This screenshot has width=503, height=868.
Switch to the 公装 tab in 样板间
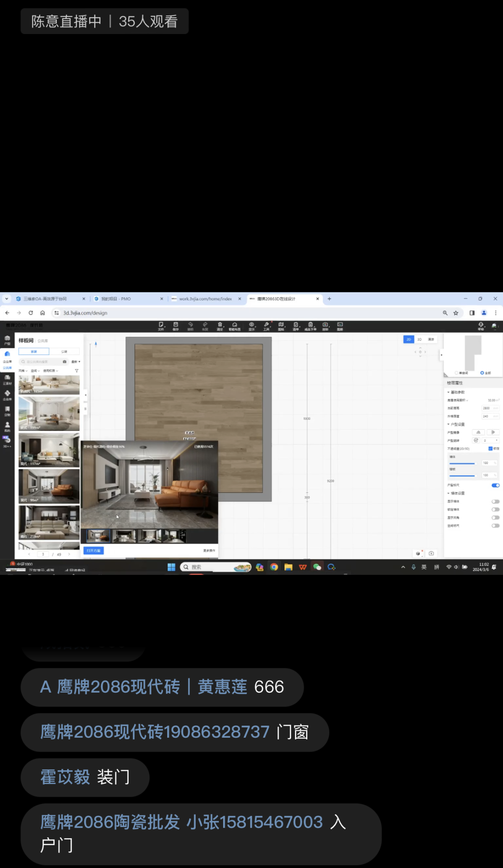pyautogui.click(x=64, y=351)
